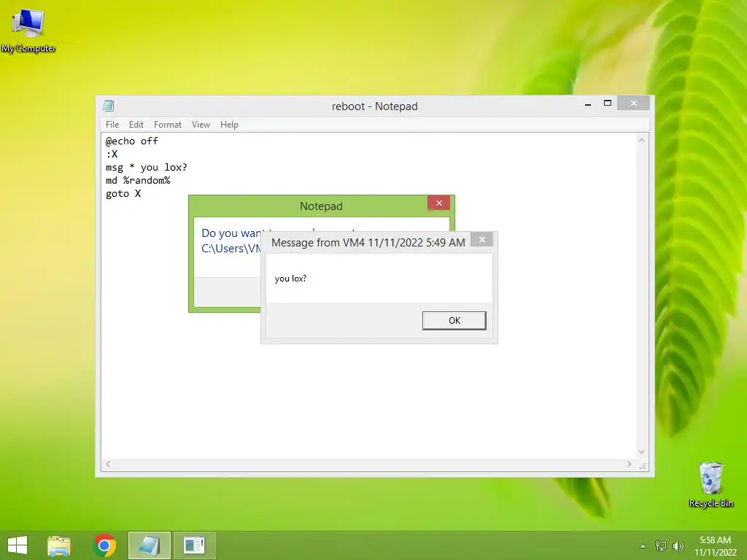Click the 'msg * you lox?' line

click(147, 167)
